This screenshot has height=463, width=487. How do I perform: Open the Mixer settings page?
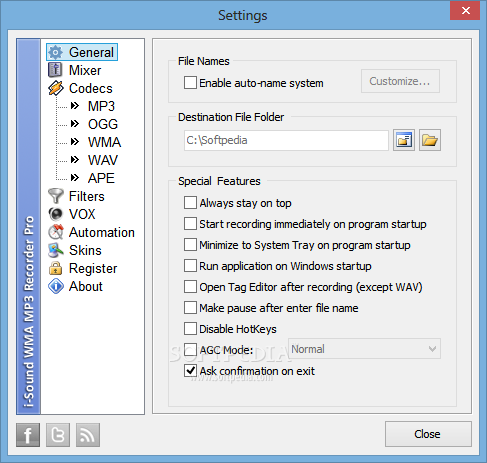point(85,70)
